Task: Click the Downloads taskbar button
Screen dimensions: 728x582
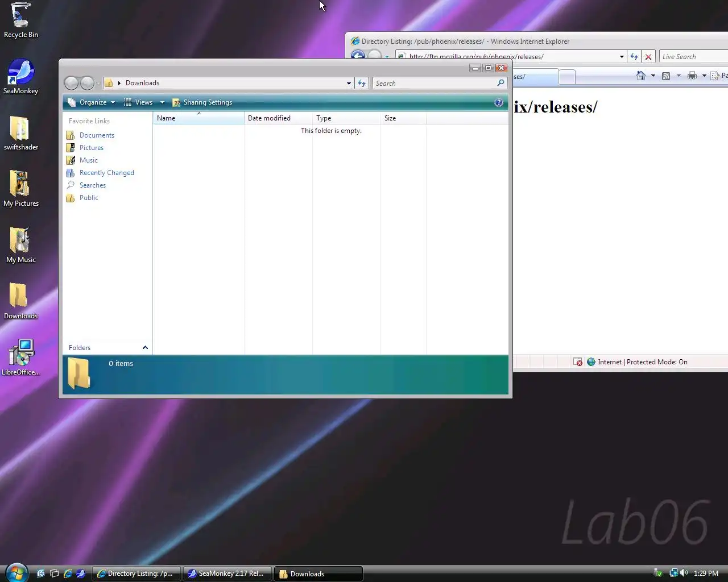Action: pos(318,573)
